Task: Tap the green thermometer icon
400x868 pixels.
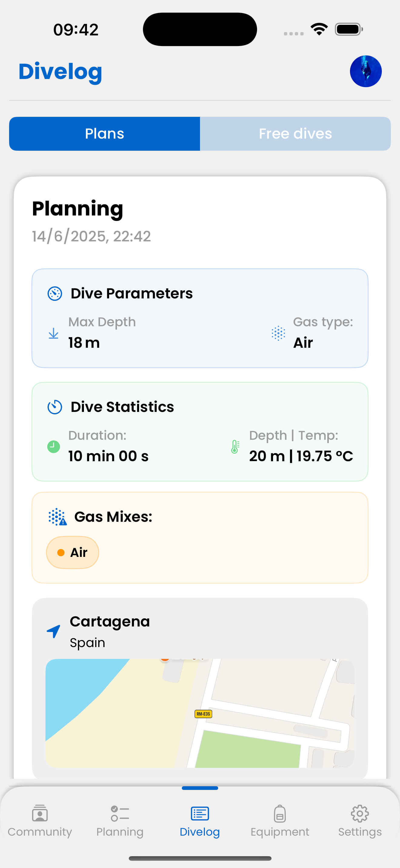Action: click(x=235, y=447)
